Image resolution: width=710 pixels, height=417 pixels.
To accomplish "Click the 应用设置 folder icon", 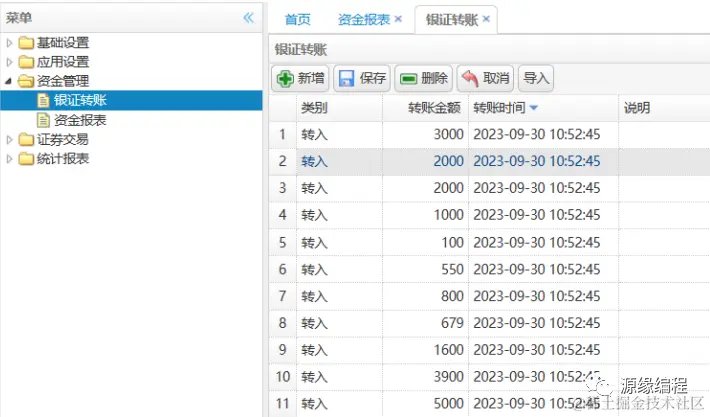I will (26, 62).
